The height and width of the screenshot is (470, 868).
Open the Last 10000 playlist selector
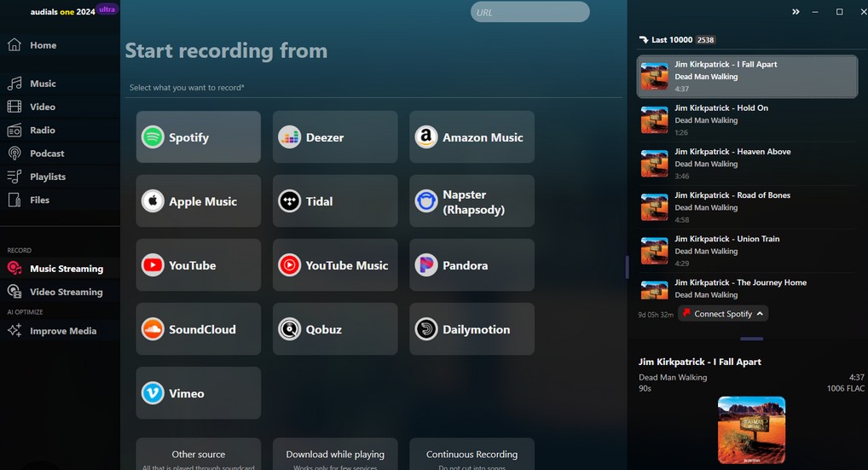(677, 40)
